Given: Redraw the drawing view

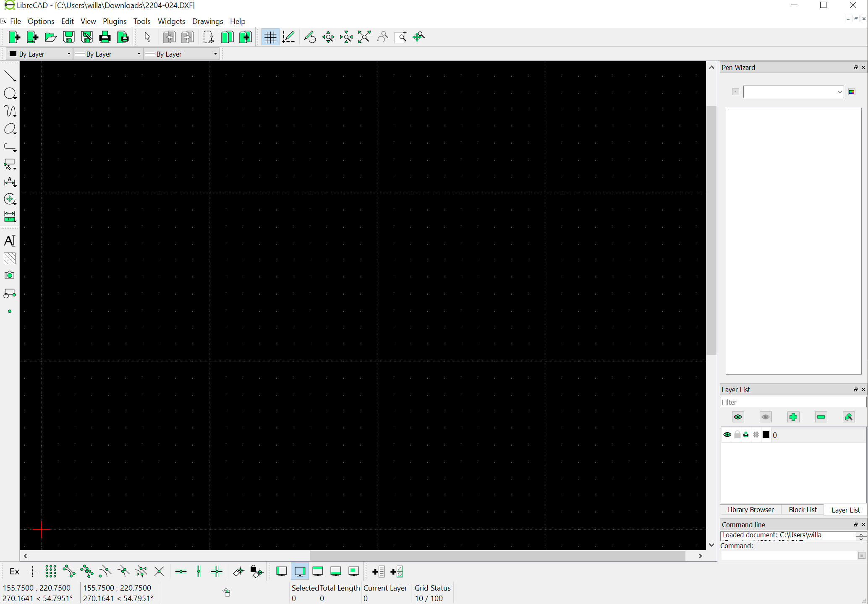Looking at the screenshot, I should coord(310,37).
